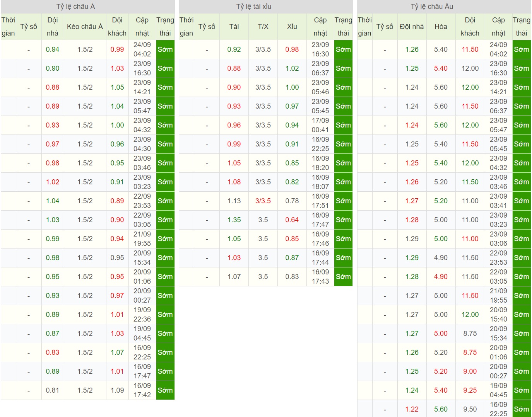Click 3.5 line in over/under row 16/09 17:44
Viewport: 532px width, 417px height.
click(x=263, y=258)
